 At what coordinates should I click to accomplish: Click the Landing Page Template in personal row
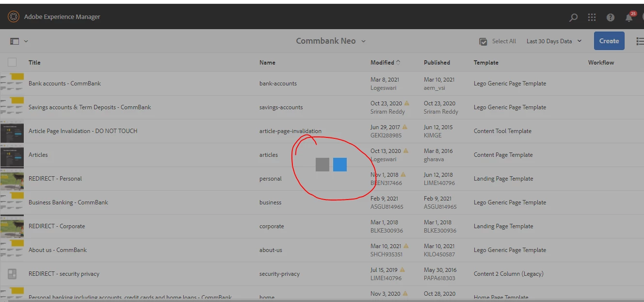point(503,179)
